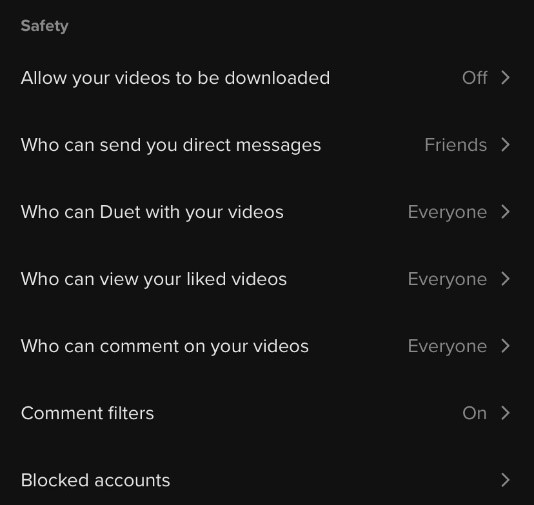
Task: Change Everyone value for liked videos visibility
Action: pyautogui.click(x=447, y=280)
